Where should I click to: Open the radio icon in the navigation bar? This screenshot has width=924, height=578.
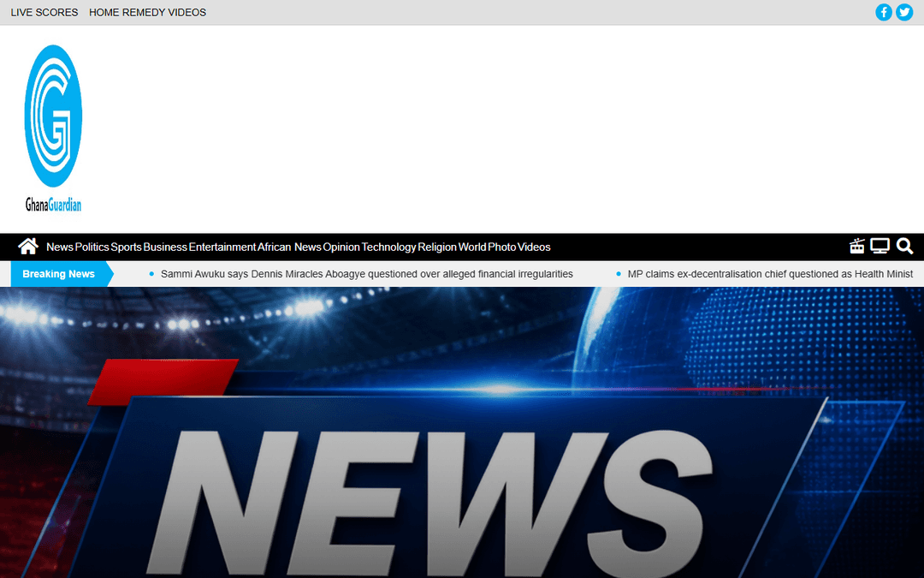point(856,246)
